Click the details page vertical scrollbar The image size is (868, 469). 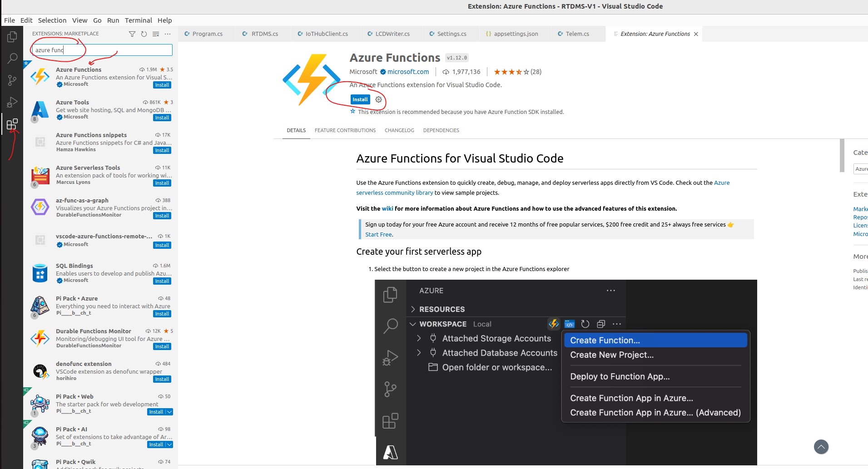(x=842, y=156)
